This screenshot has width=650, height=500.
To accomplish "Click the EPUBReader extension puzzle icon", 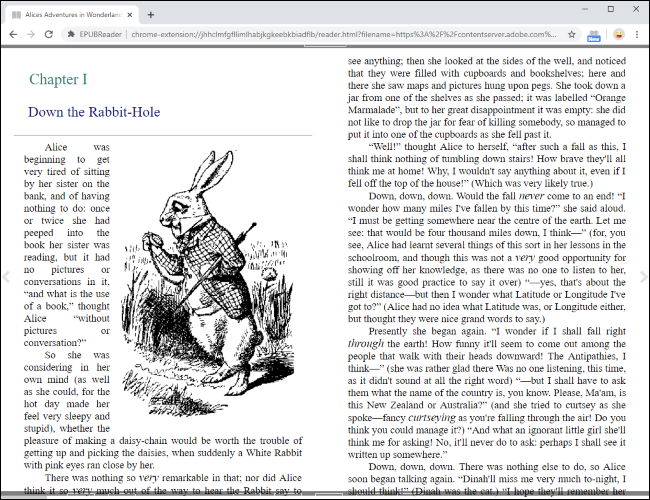I will click(x=71, y=34).
